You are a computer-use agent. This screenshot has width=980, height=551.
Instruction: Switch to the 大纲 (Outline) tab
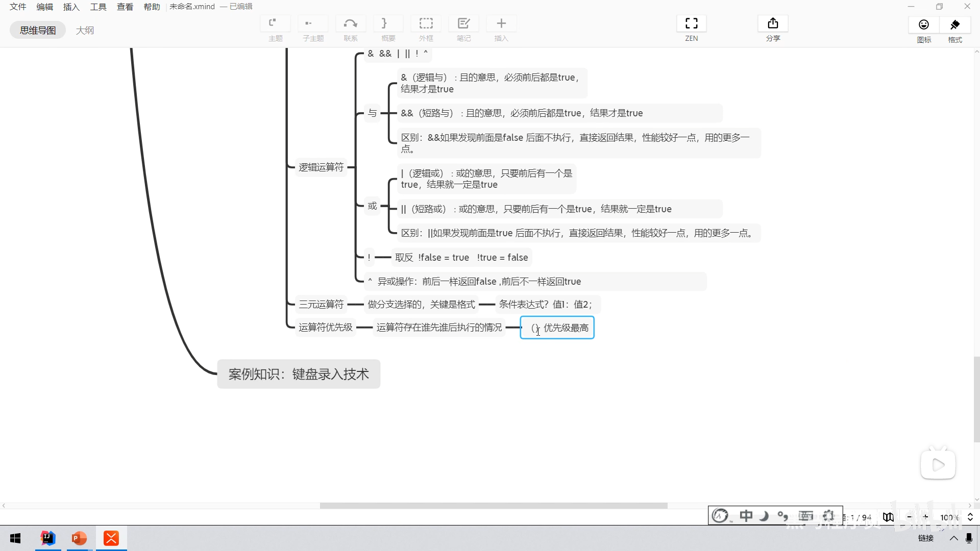pos(85,30)
